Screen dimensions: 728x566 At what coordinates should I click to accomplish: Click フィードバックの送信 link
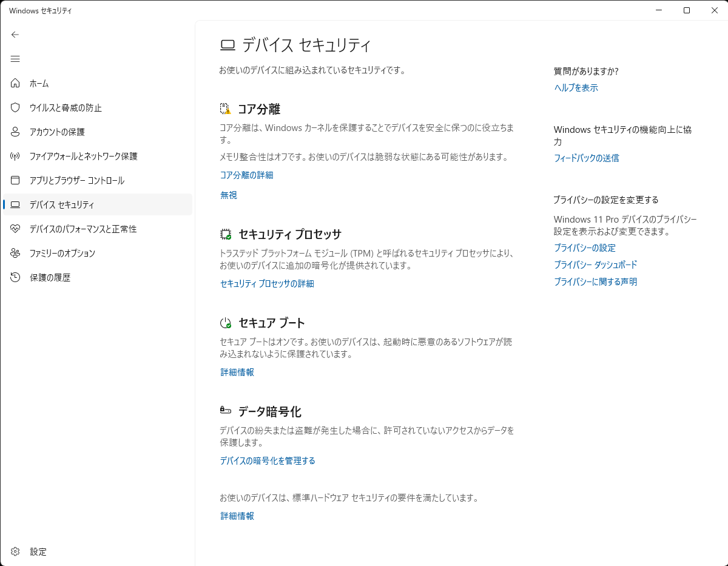tap(586, 158)
